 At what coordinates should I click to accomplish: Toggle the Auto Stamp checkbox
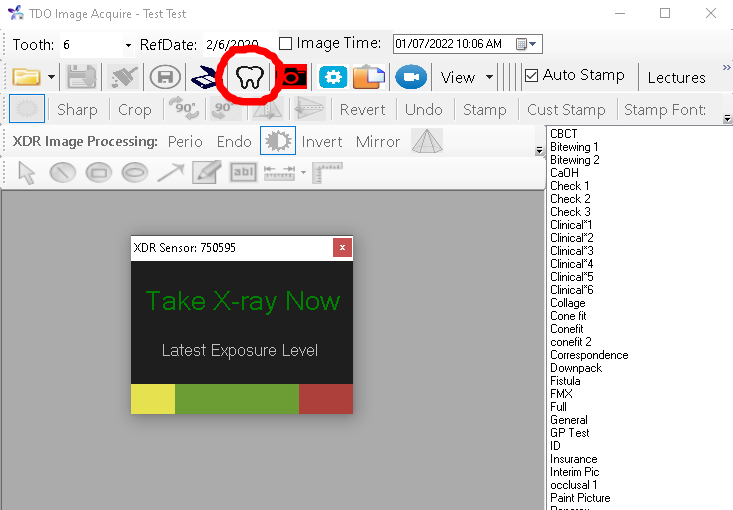[532, 75]
